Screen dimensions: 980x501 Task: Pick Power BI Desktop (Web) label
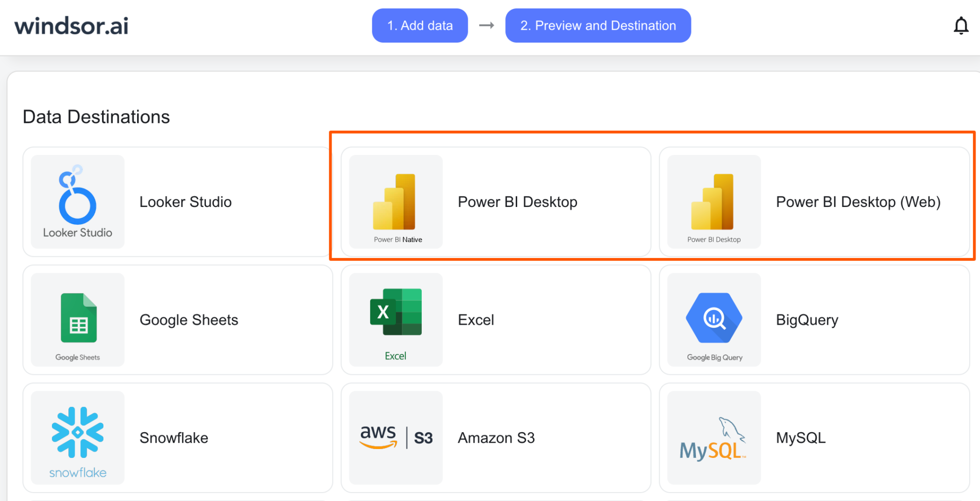(858, 202)
